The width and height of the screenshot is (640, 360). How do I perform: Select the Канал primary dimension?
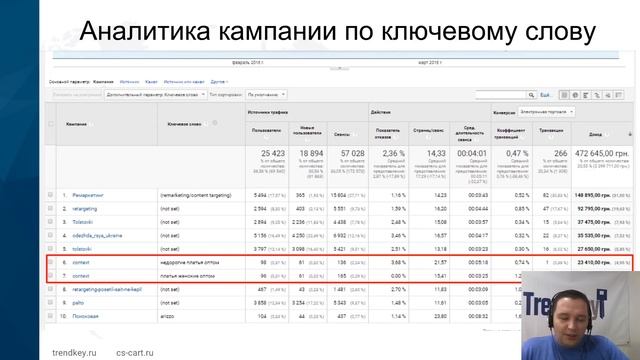[x=151, y=82]
